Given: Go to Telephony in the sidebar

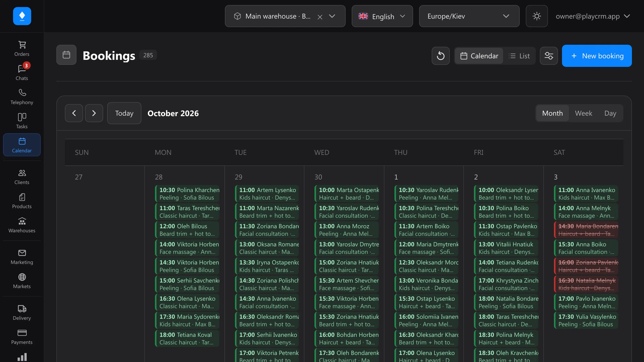Looking at the screenshot, I should (22, 97).
